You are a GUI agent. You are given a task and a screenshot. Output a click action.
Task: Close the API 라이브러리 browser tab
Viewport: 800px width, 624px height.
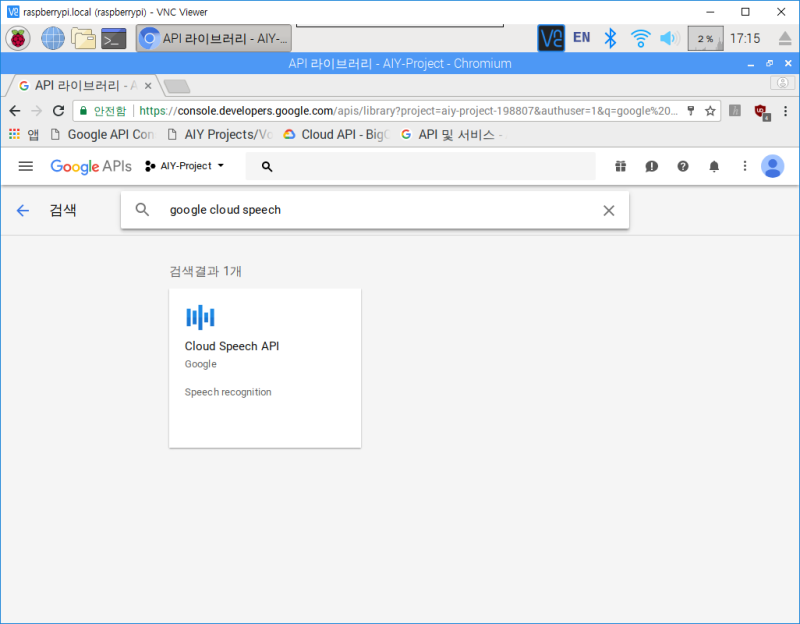[x=148, y=86]
